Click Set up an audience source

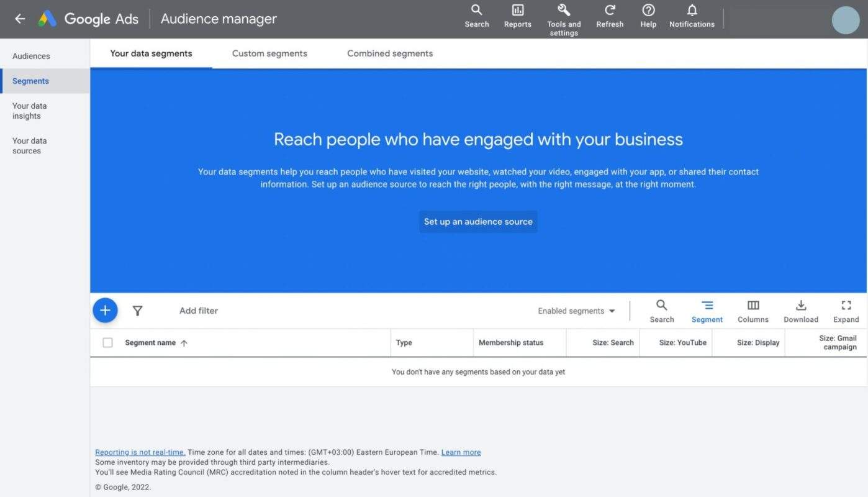coord(478,221)
